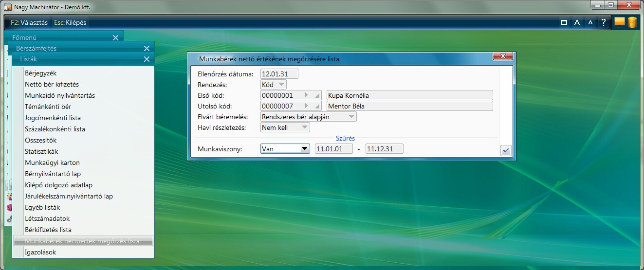Open the Munkaviszony dropdown showing Van
The image size is (644, 270).
[305, 149]
